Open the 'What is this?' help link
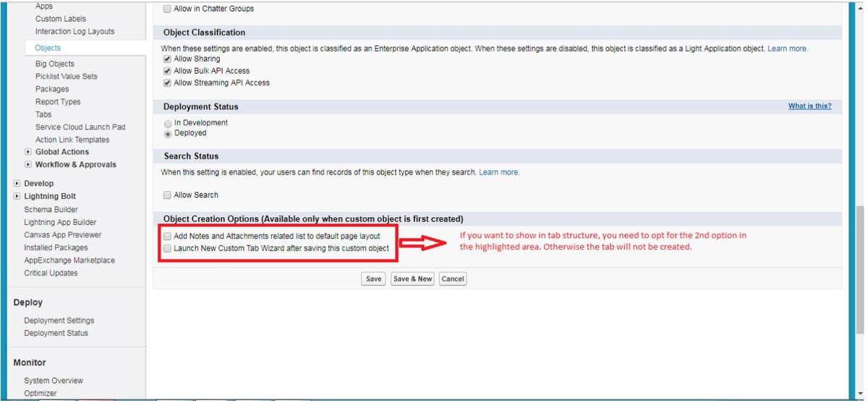This screenshot has height=401, width=868. (809, 106)
